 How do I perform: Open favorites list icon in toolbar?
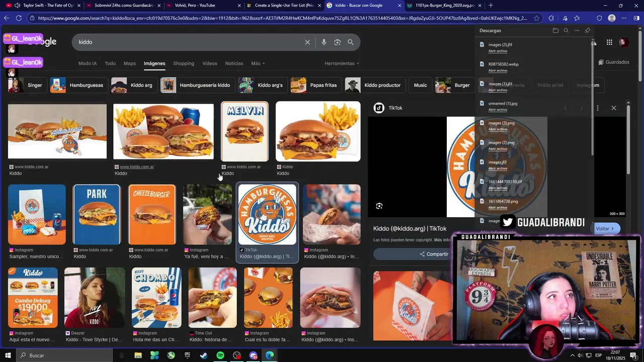point(577,18)
